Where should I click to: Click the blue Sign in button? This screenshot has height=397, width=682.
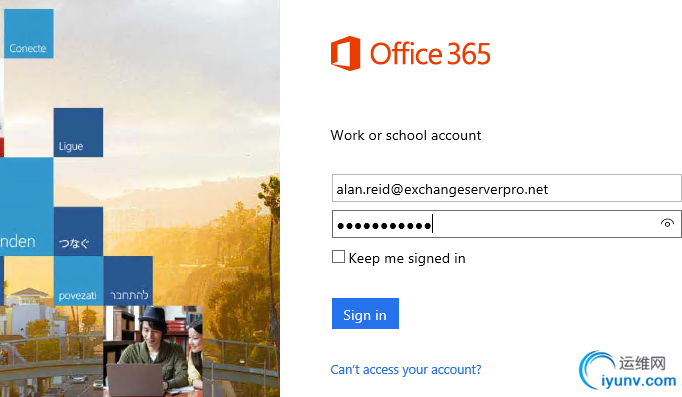365,314
